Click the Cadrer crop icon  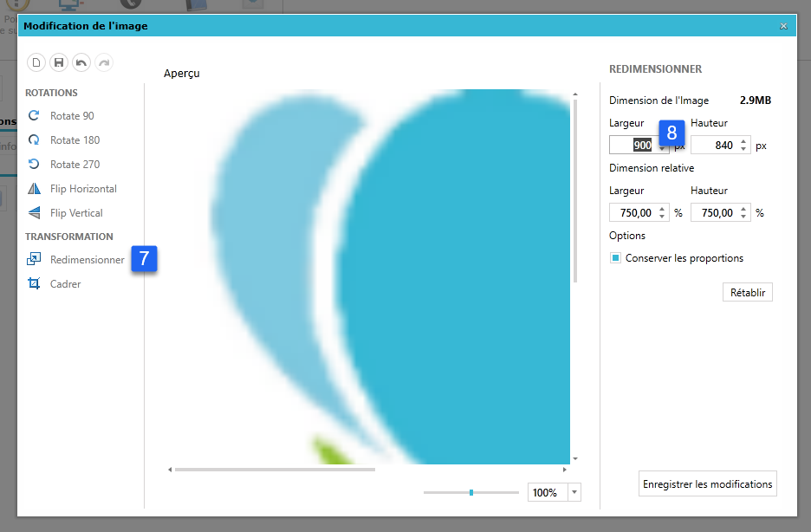point(34,283)
